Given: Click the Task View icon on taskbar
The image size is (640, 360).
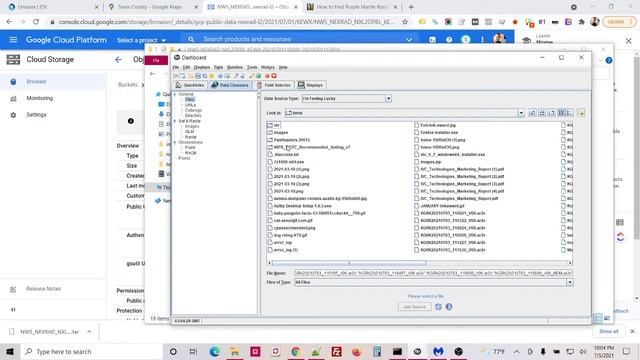Looking at the screenshot, I should point(193,351).
